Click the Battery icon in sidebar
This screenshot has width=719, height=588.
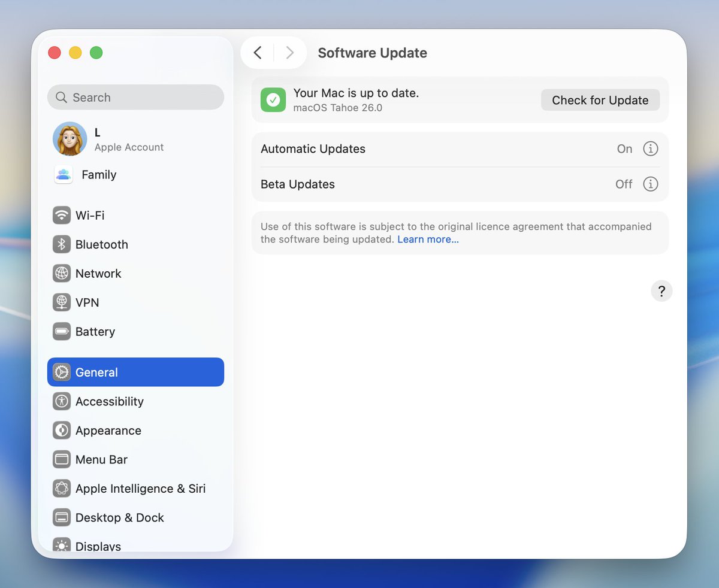coord(62,332)
